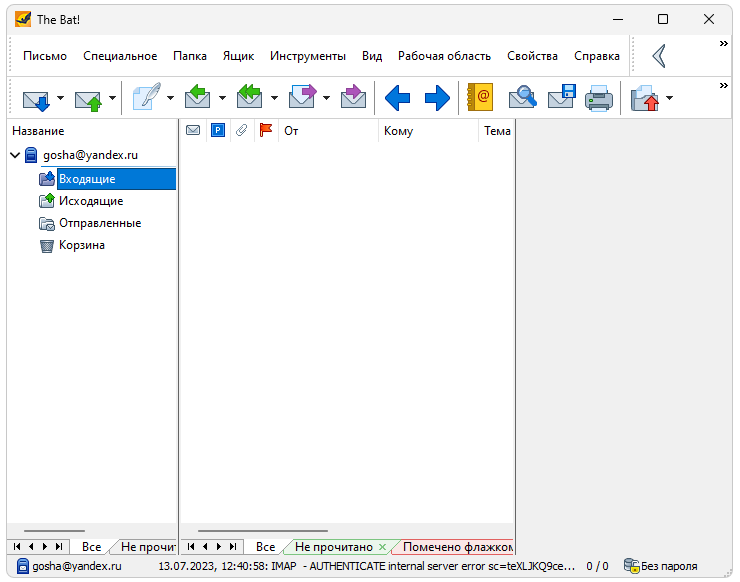This screenshot has width=740, height=582.
Task: Open the Папка menu
Action: (190, 56)
